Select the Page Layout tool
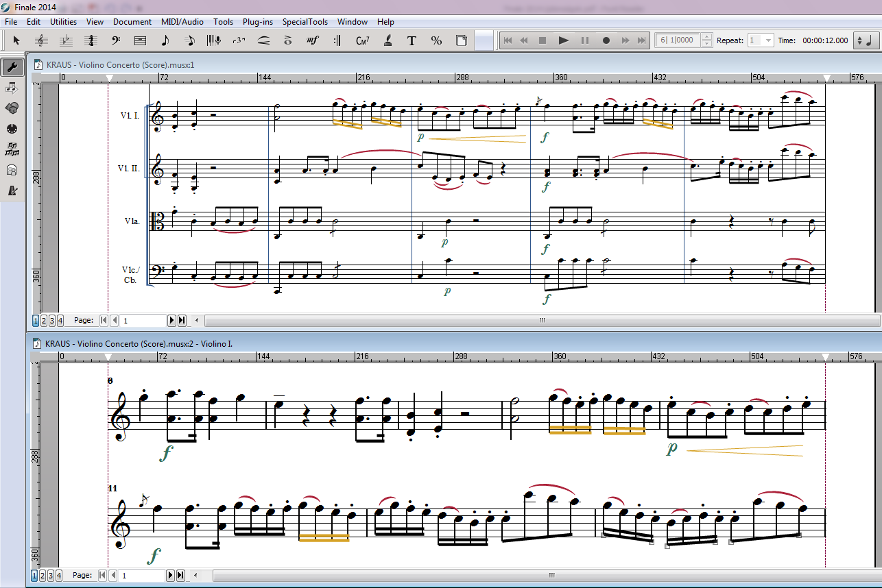The image size is (882, 588). 462,40
